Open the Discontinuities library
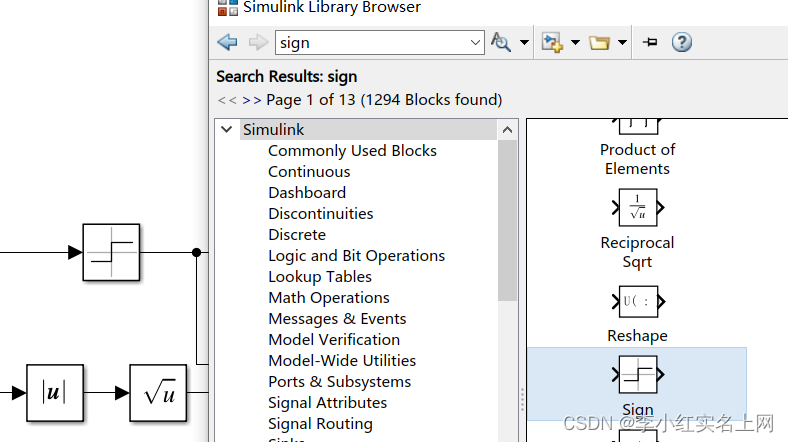 click(321, 213)
